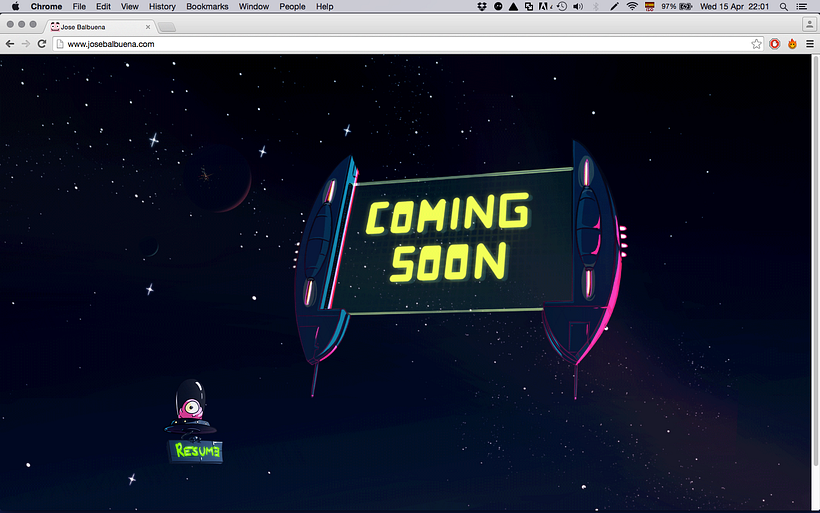Click the pink one-eyed alien in the UFO
820x513 pixels.
point(190,407)
